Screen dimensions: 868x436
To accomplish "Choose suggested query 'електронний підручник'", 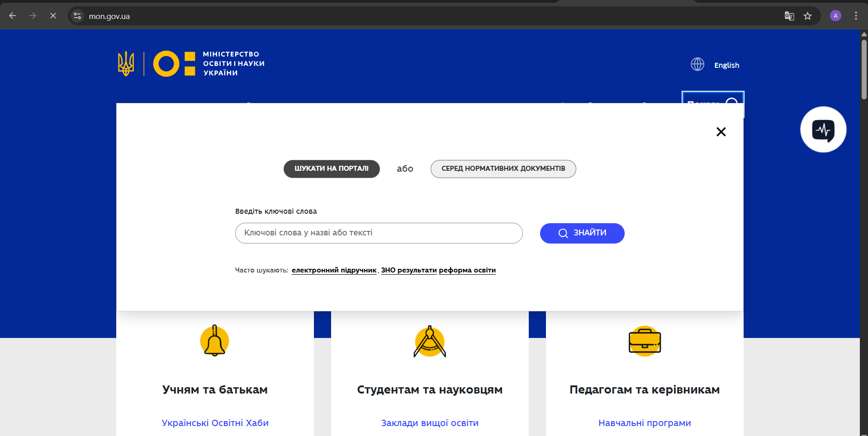I will point(334,270).
